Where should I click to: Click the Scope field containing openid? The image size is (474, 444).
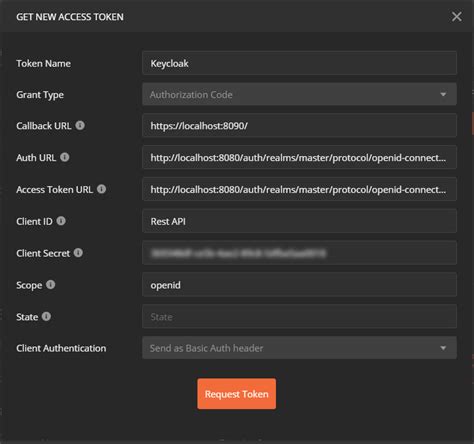point(299,285)
